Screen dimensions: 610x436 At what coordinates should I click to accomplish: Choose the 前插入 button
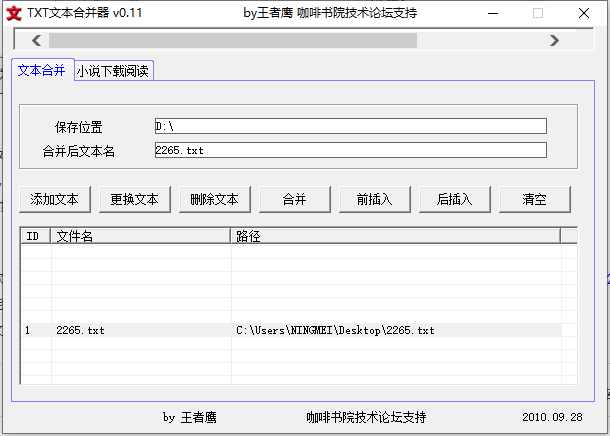(375, 199)
